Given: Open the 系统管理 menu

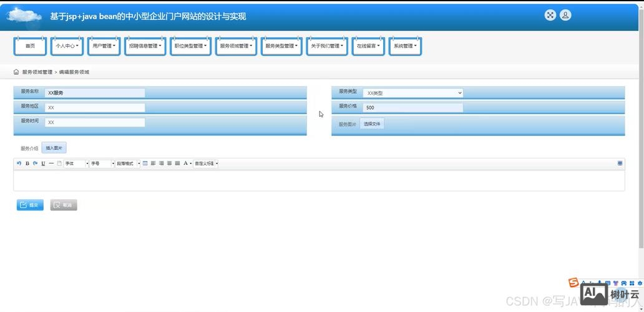Looking at the screenshot, I should tap(405, 46).
